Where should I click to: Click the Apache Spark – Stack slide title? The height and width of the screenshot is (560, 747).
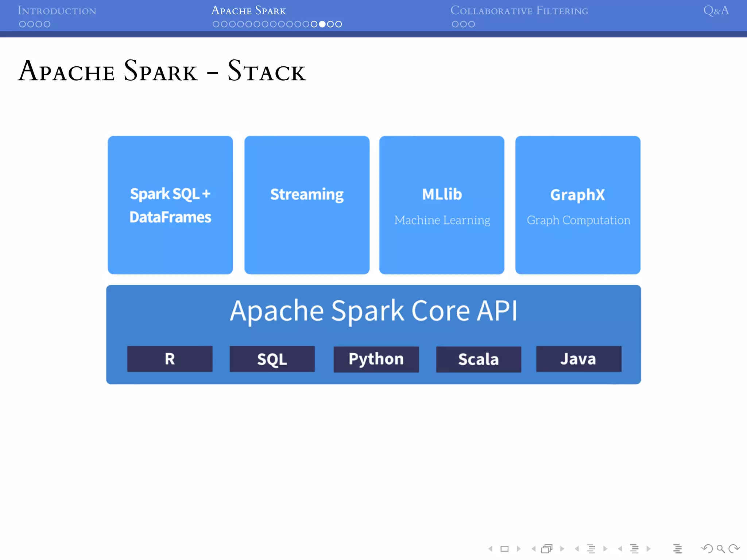(162, 71)
